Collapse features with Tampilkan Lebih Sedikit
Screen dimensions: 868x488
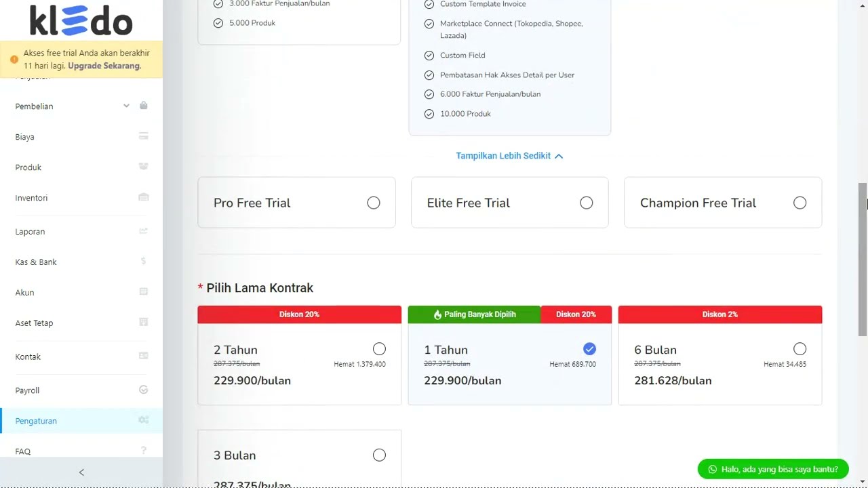pos(509,156)
